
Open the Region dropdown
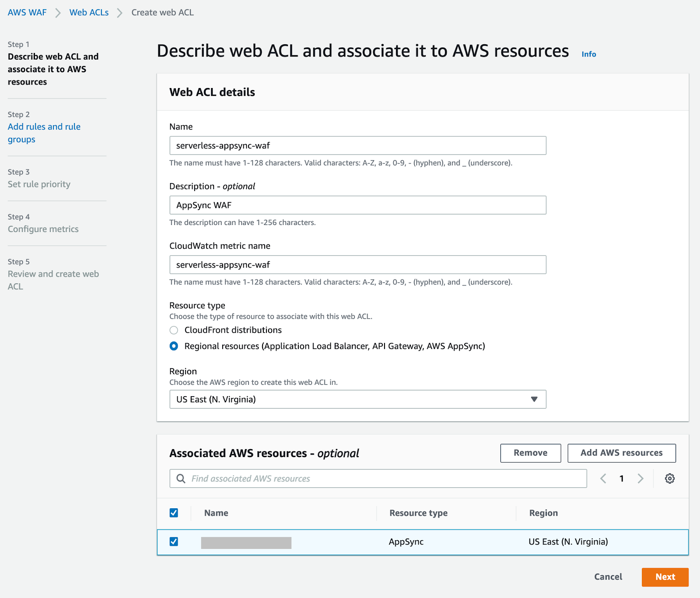point(357,399)
